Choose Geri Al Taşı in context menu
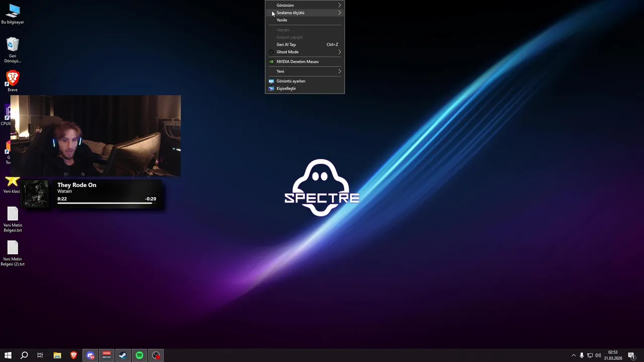644x362 pixels. [304, 44]
